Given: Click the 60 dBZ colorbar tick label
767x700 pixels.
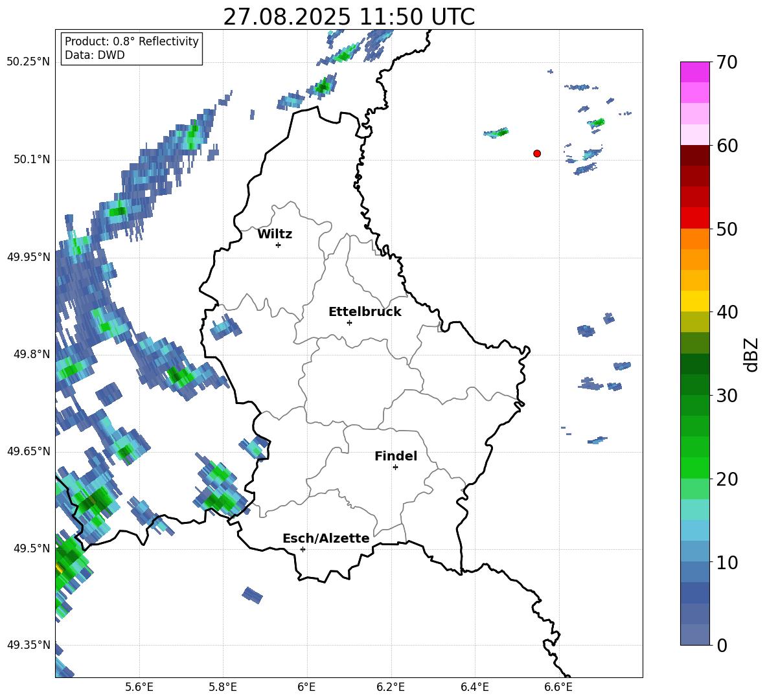Looking at the screenshot, I should 727,146.
